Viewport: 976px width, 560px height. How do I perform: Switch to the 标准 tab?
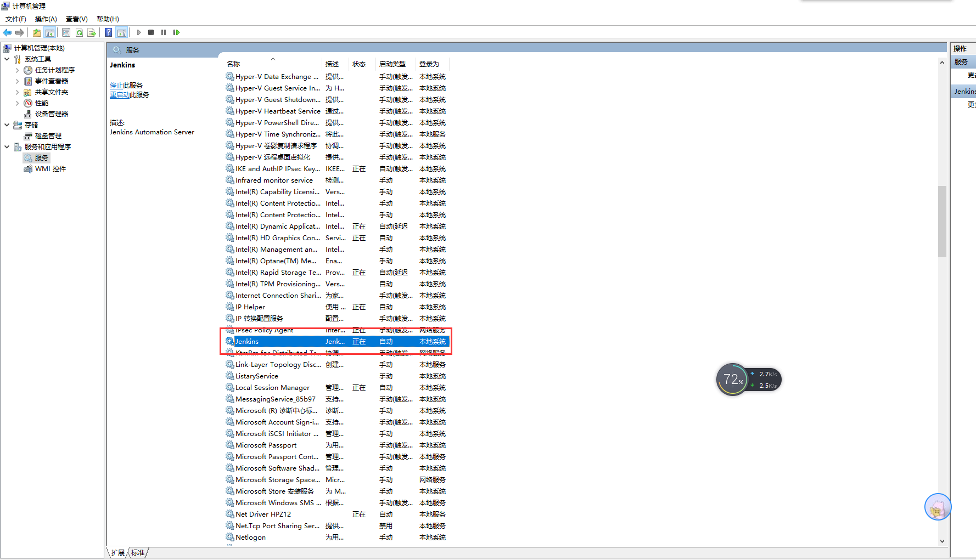click(138, 552)
